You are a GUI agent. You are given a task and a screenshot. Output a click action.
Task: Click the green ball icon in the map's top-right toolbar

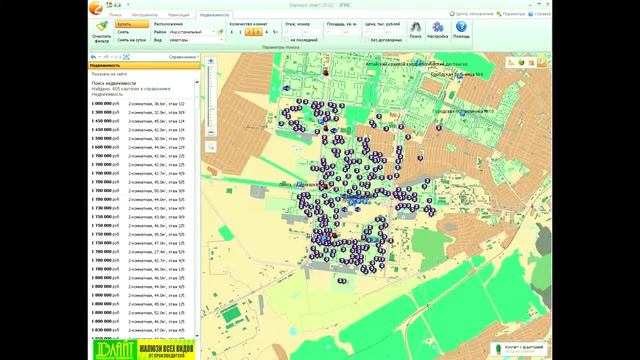click(x=521, y=62)
